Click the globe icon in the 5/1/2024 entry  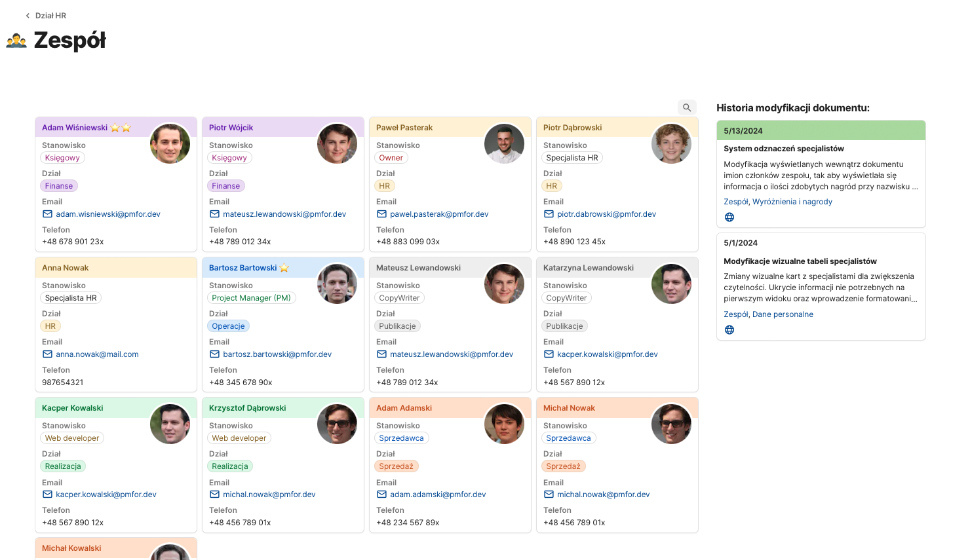pos(729,330)
